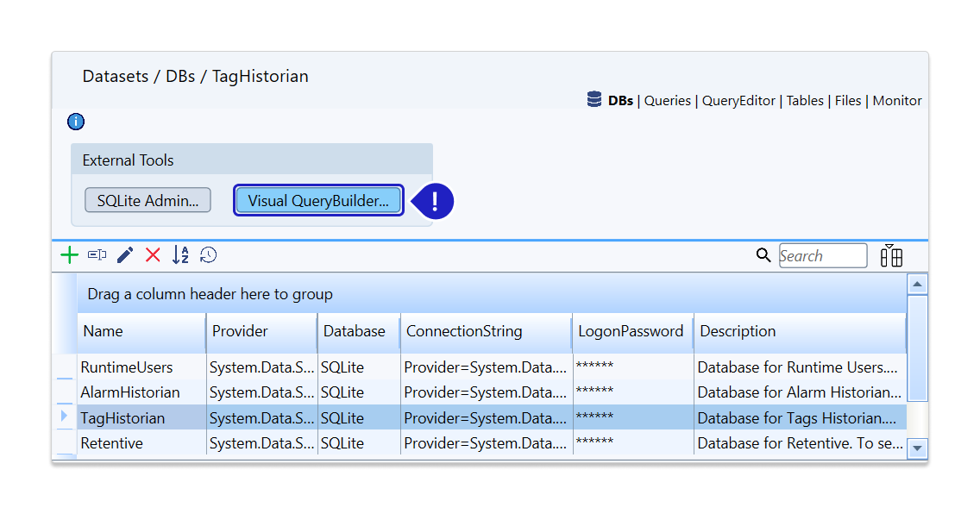
Task: Click the A-Z sort icon
Action: click(x=180, y=254)
